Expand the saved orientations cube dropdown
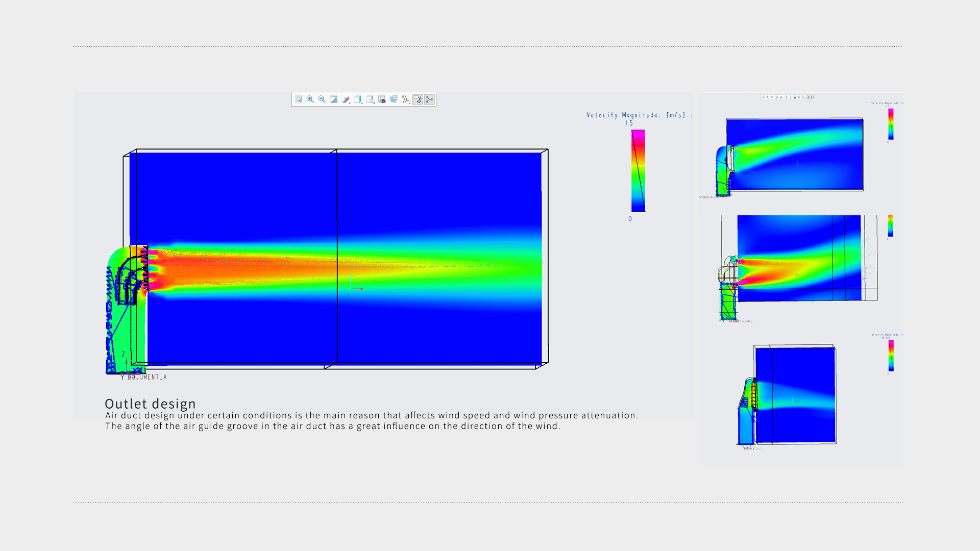The height and width of the screenshot is (551, 980). [358, 99]
